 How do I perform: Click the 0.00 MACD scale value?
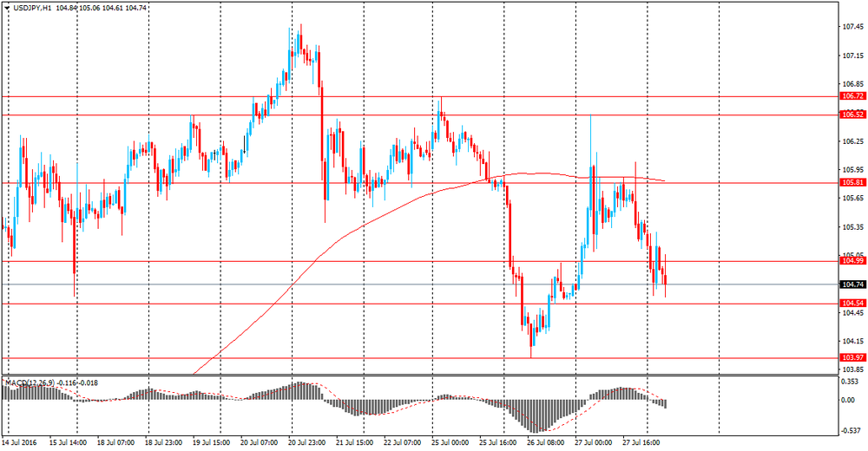pos(849,400)
